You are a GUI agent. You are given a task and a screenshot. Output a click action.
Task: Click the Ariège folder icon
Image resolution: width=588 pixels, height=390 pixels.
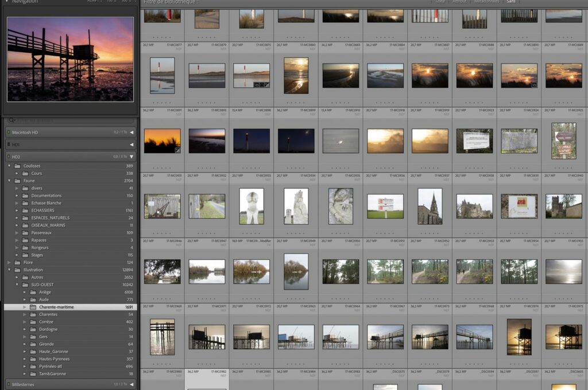tap(33, 292)
